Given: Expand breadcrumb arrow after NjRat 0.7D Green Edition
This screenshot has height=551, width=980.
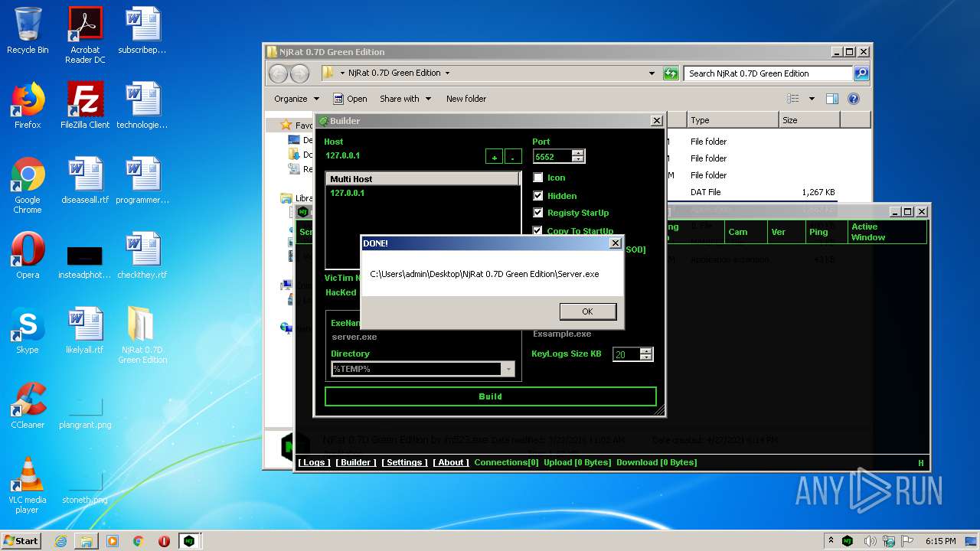Looking at the screenshot, I should coord(447,73).
